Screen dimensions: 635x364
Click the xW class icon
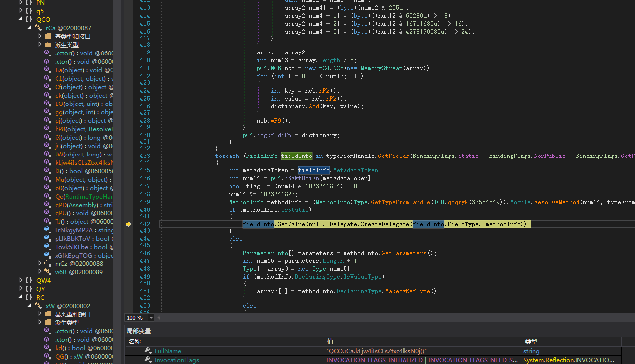click(39, 306)
